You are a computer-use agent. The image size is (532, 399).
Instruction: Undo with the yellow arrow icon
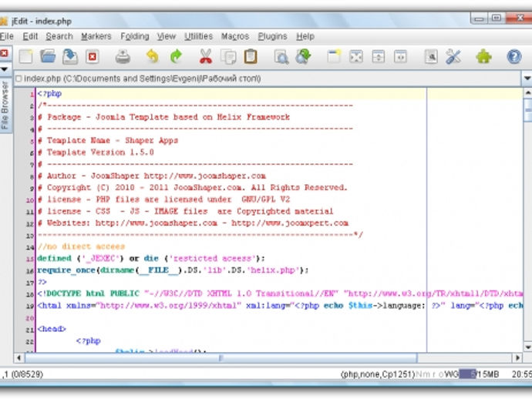point(153,56)
